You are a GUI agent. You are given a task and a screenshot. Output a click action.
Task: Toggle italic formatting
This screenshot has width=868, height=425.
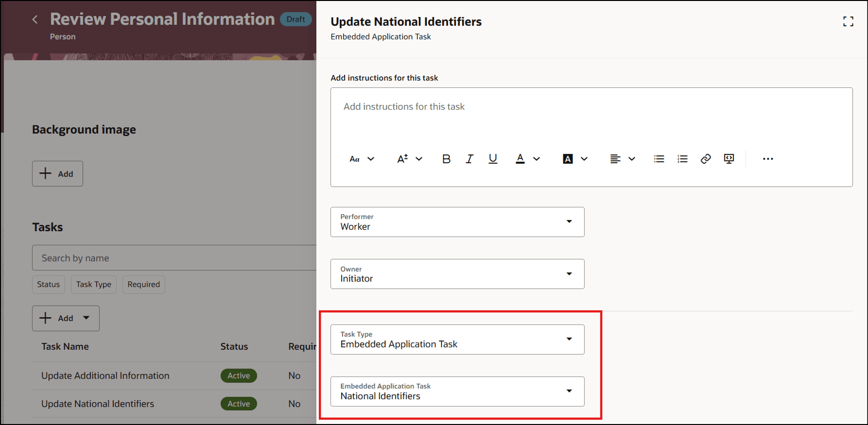tap(469, 159)
